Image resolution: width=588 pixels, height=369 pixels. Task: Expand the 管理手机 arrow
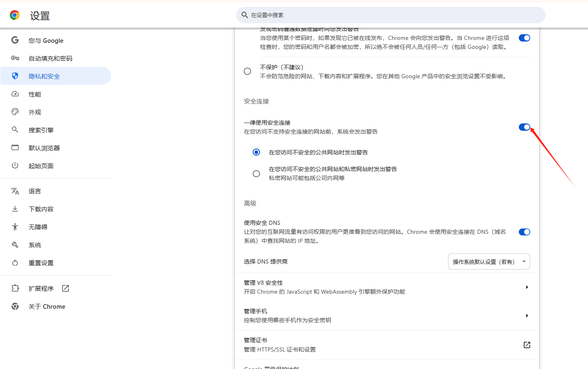527,316
